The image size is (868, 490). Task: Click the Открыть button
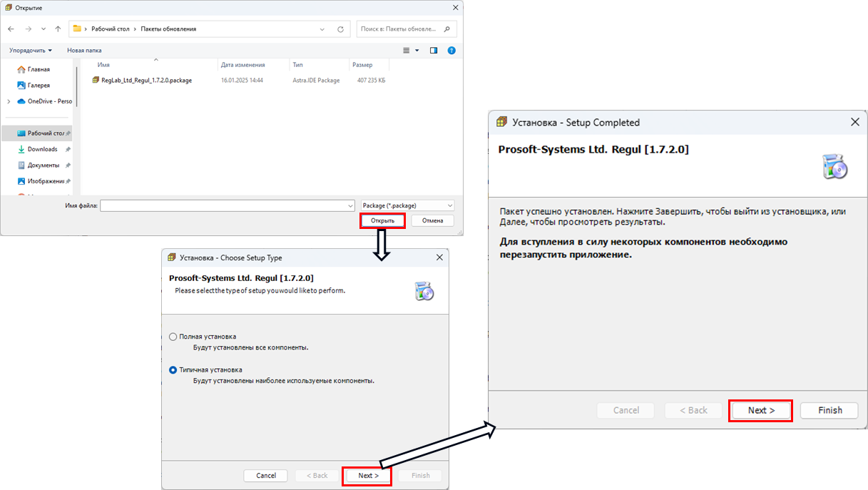point(382,220)
